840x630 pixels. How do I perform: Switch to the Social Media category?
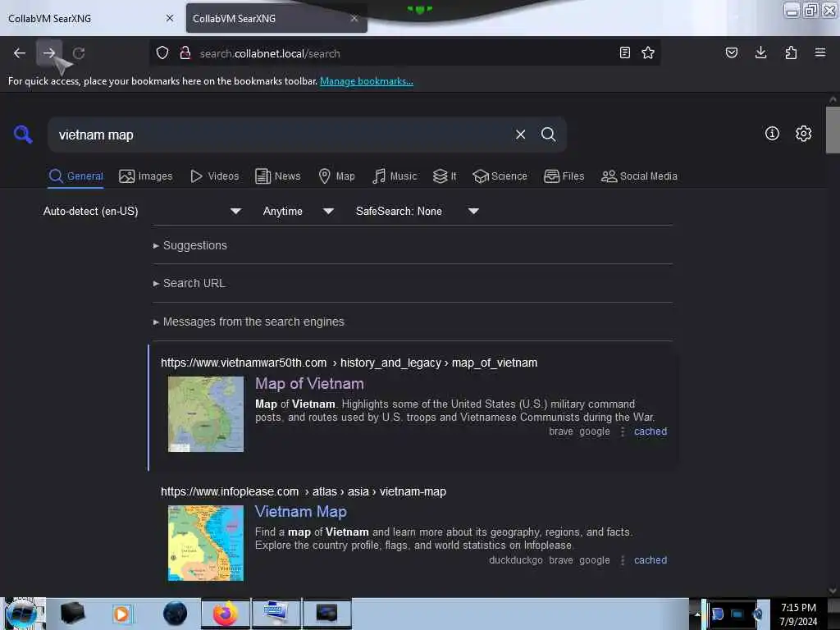coord(639,176)
